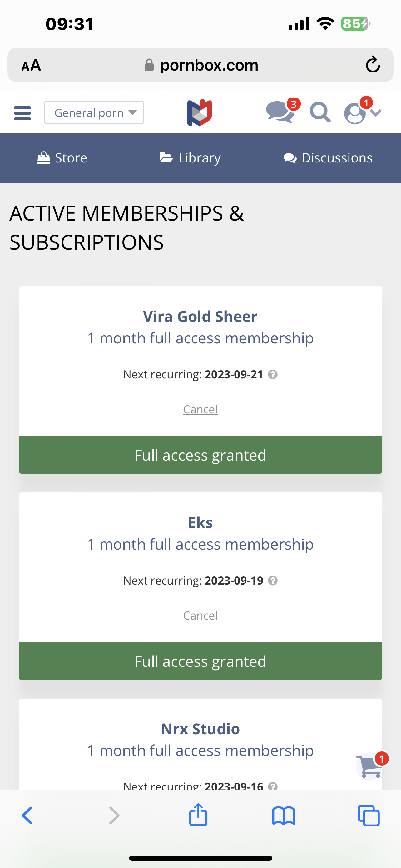Click help icon beside 2023-09-19 date
The image size is (401, 868).
click(273, 581)
